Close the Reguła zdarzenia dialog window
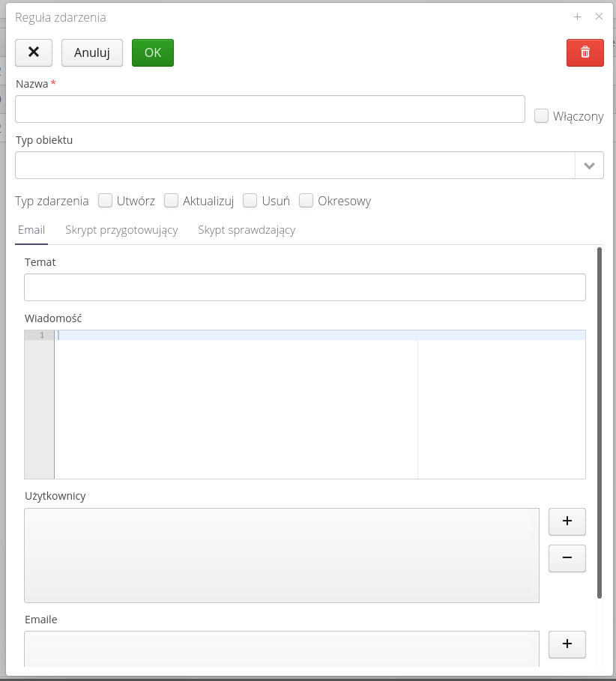This screenshot has width=616, height=681. (x=599, y=16)
